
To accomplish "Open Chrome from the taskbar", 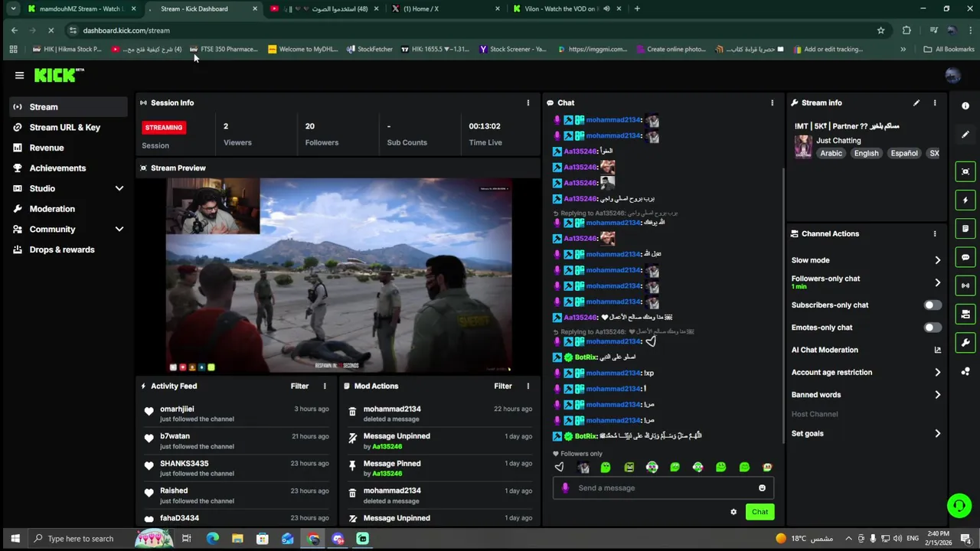I will coord(313,539).
